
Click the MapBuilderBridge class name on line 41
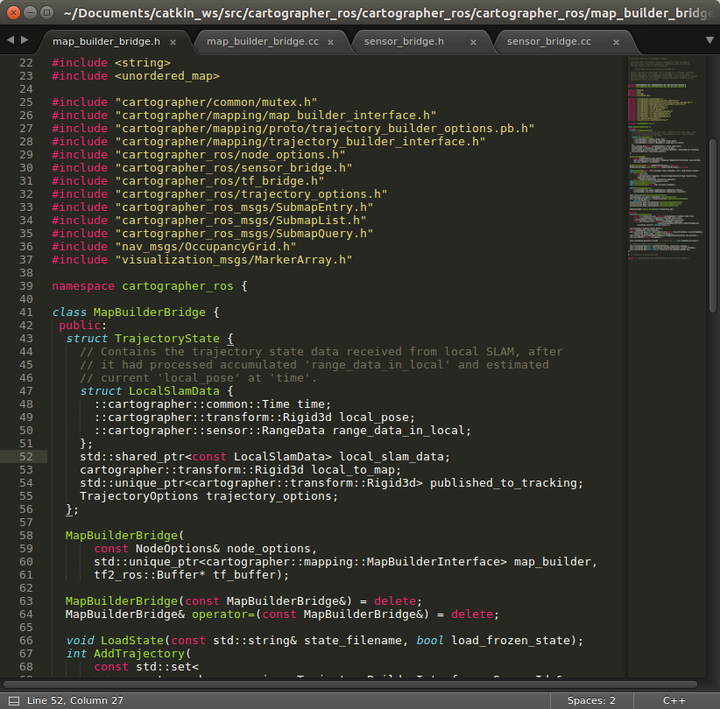point(149,312)
